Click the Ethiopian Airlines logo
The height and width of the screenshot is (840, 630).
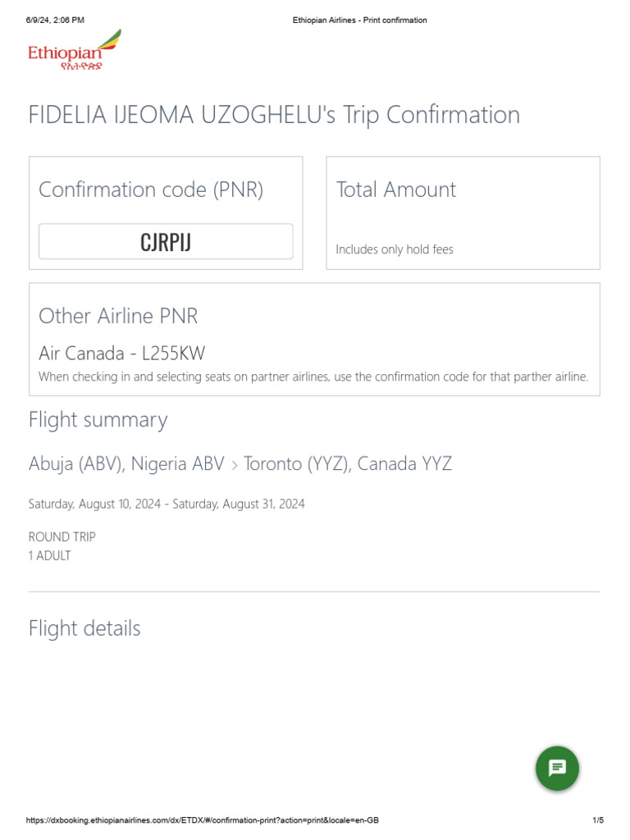(x=75, y=51)
